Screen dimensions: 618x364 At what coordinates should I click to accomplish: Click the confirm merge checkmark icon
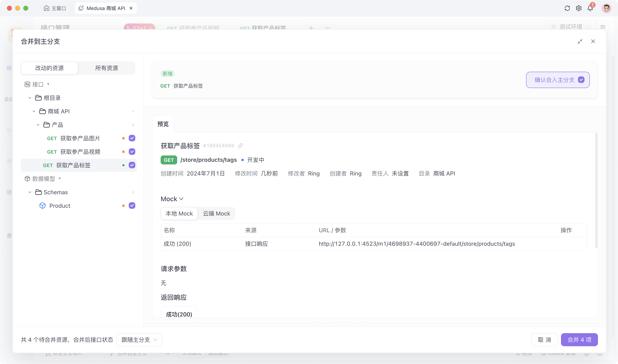click(582, 80)
